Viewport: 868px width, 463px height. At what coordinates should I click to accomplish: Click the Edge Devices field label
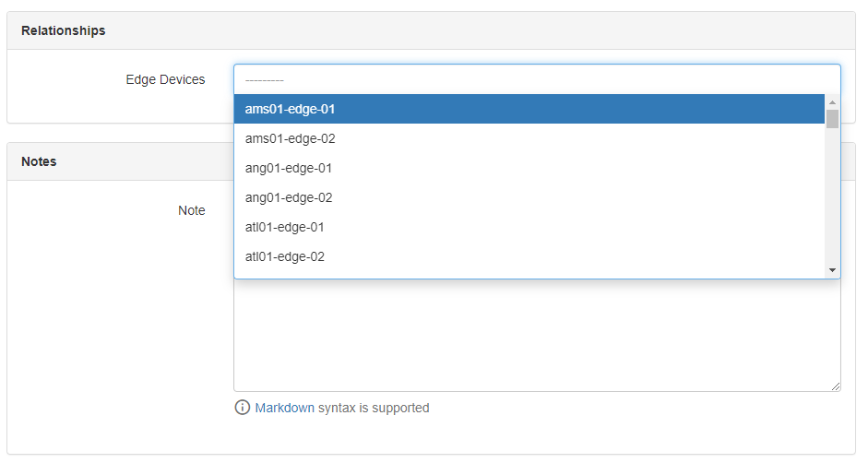(x=165, y=79)
